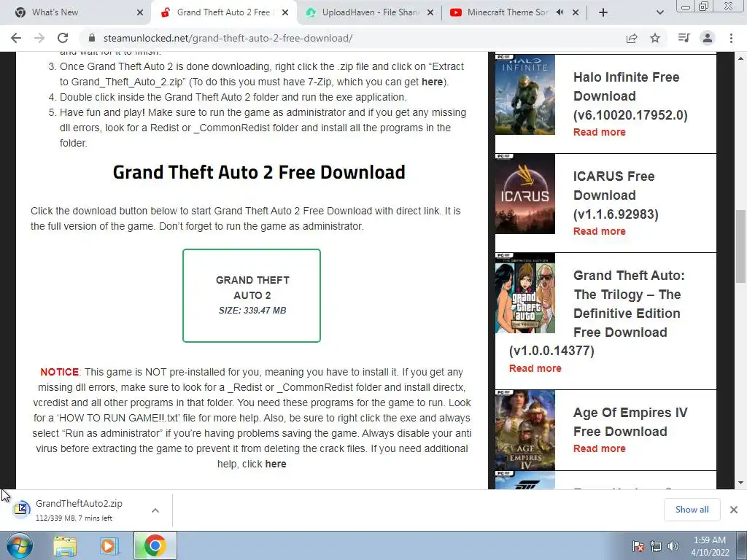Click the 'Grand Theft Auto 2 Free Download' heading

[x=259, y=172]
